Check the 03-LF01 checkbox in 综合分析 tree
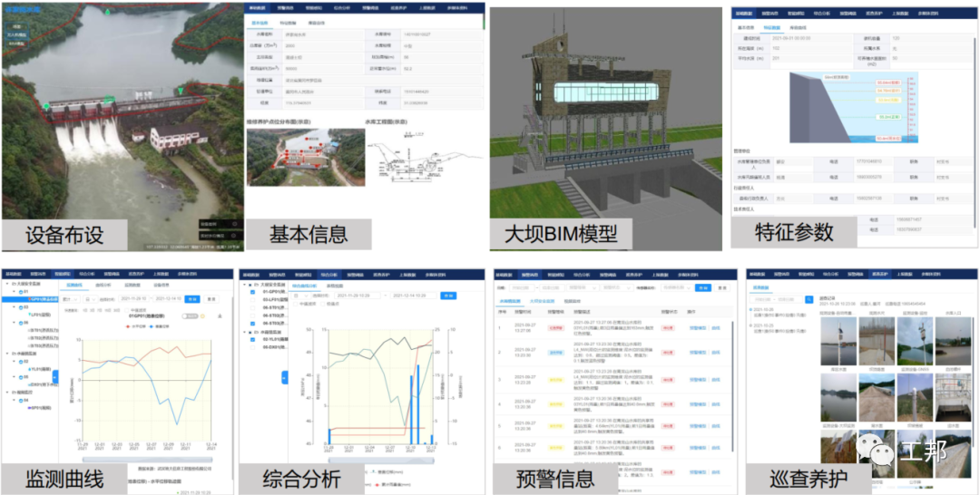The width and height of the screenshot is (980, 495). (252, 299)
